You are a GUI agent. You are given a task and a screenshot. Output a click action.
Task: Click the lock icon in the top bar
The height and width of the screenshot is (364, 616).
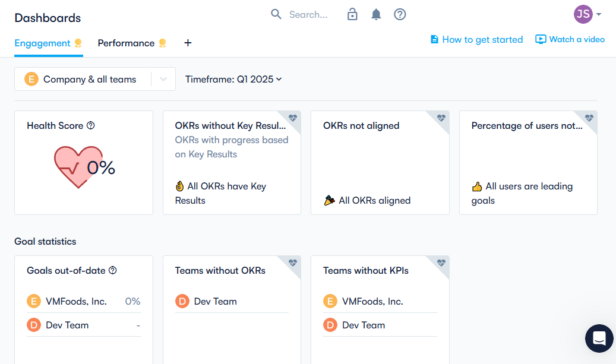point(352,14)
